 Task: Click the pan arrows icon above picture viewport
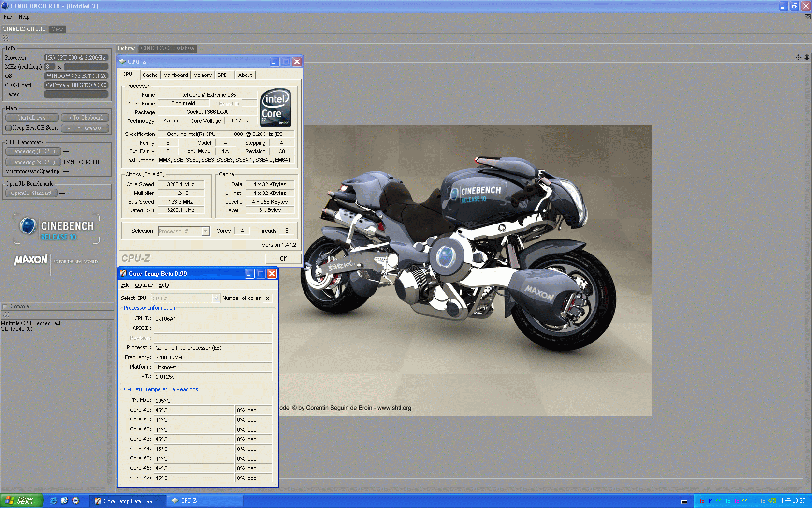(798, 57)
